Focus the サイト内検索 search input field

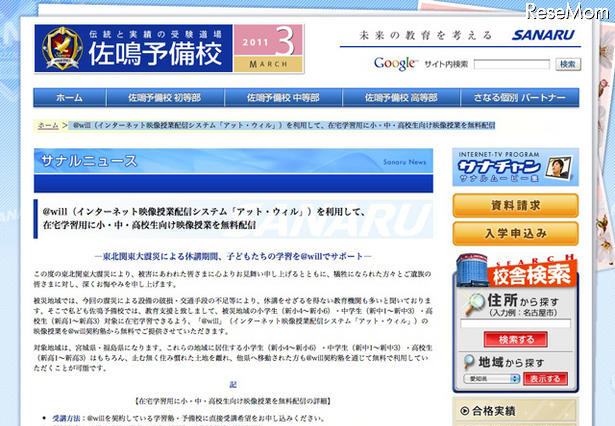point(511,64)
